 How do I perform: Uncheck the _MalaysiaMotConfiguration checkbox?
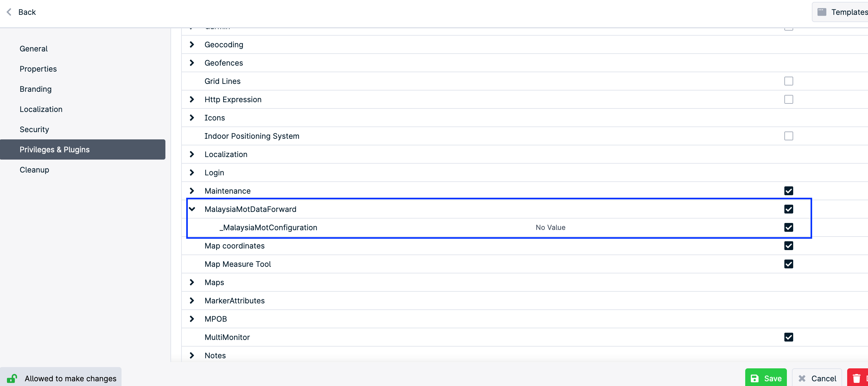(788, 227)
